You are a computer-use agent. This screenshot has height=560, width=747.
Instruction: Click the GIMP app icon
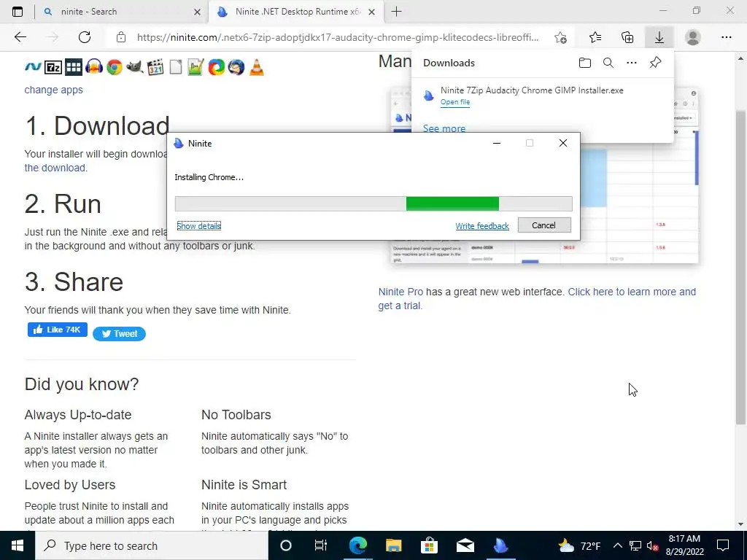point(135,67)
